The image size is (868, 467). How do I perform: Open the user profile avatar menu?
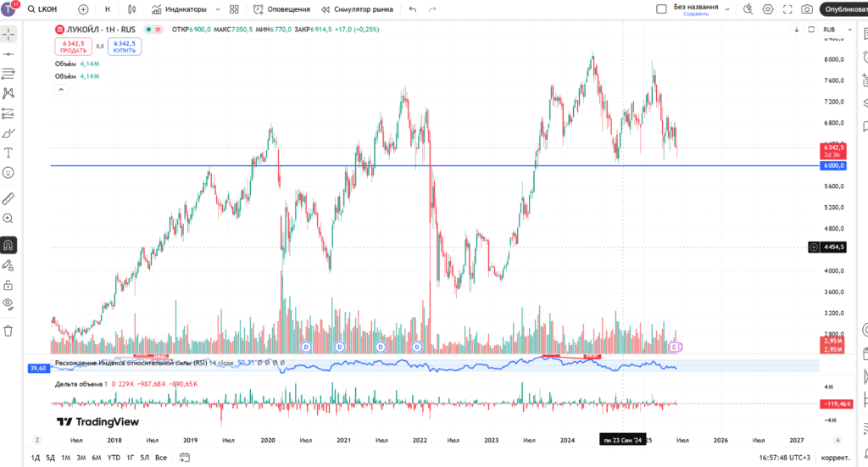coord(8,8)
